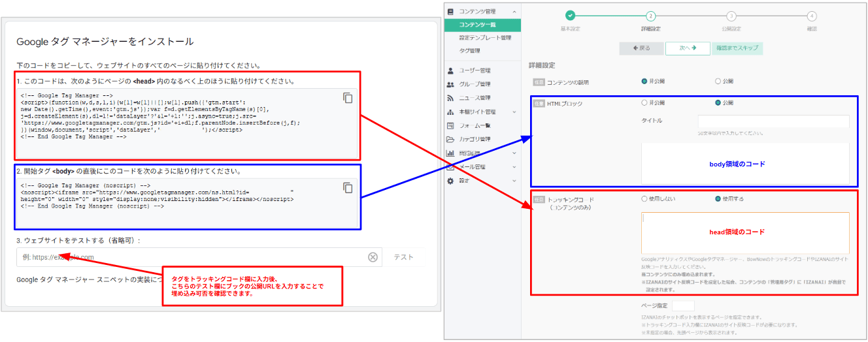Jump to step 3 公開設定 circle
This screenshot has width=868, height=342.
(x=731, y=16)
